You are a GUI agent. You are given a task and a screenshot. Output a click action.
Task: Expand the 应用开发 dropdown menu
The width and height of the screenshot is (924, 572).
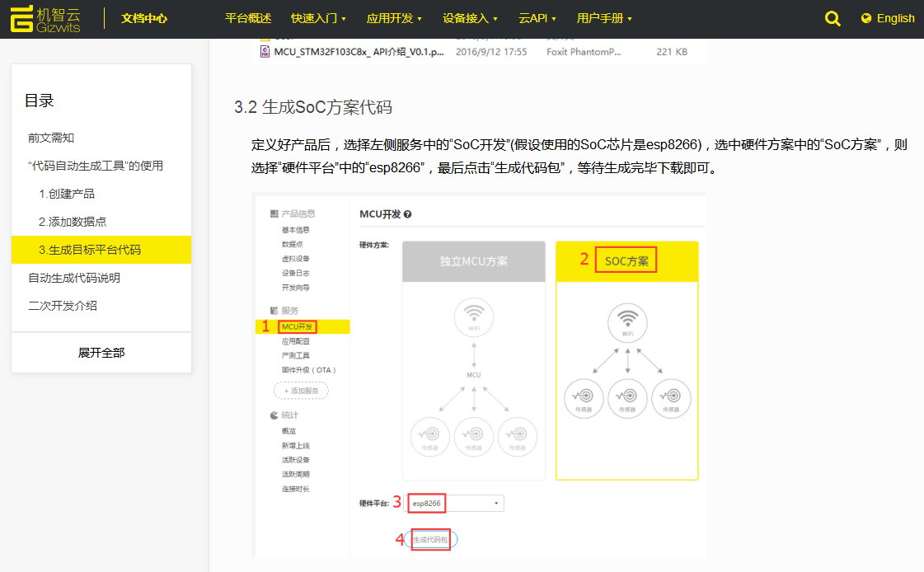coord(394,18)
